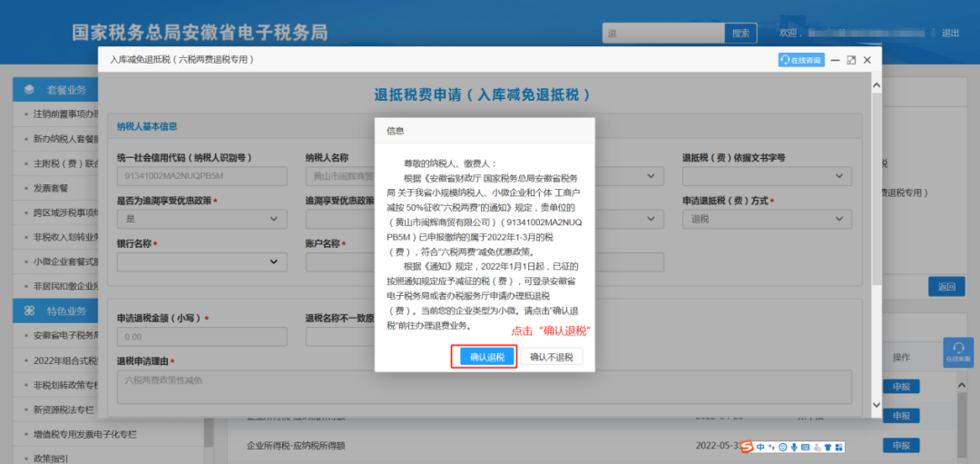The image size is (980, 464).
Task: Expand the 是否为追溯享受优惠政策 dropdown
Action: pyautogui.click(x=201, y=219)
